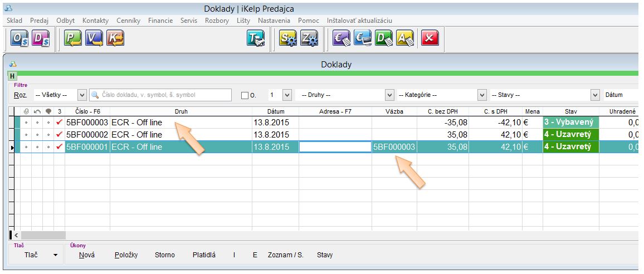
Task: Click red checkmark in row 5BF000002
Action: (60, 134)
